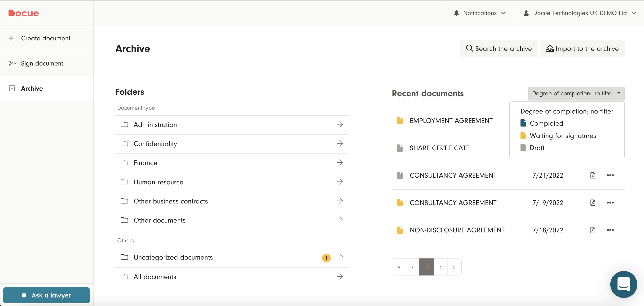Open the Uncategorized documents folder

[173, 257]
